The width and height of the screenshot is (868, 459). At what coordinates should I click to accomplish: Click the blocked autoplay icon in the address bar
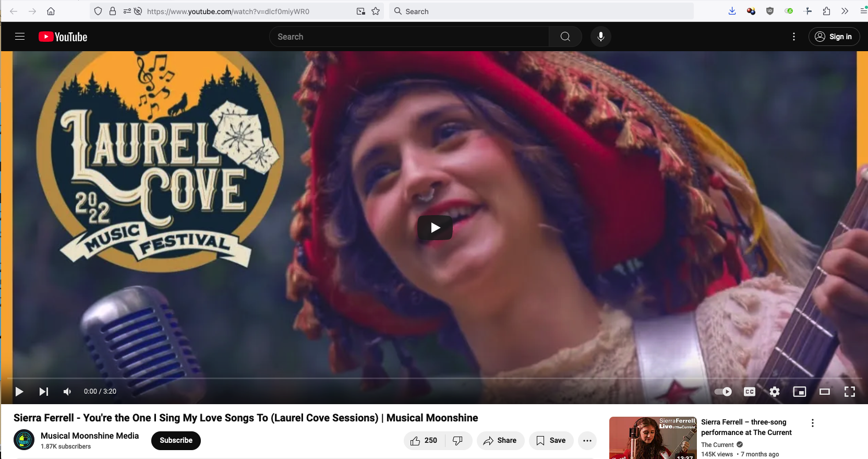click(138, 11)
